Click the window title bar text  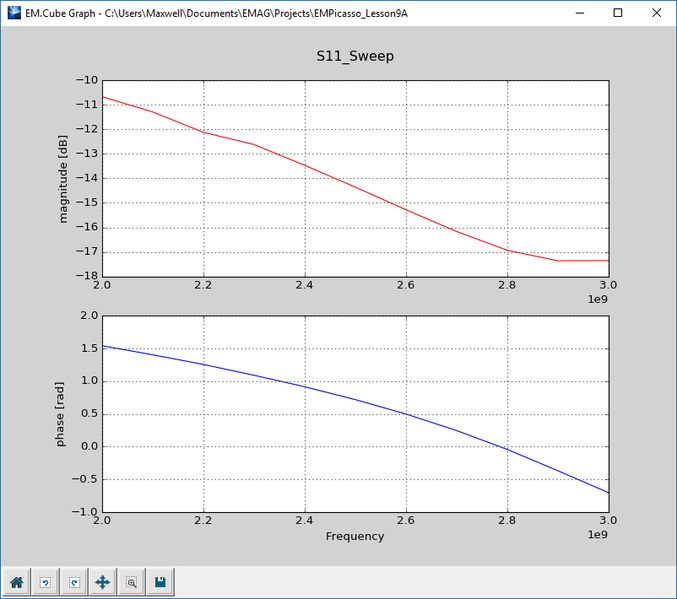coord(216,13)
